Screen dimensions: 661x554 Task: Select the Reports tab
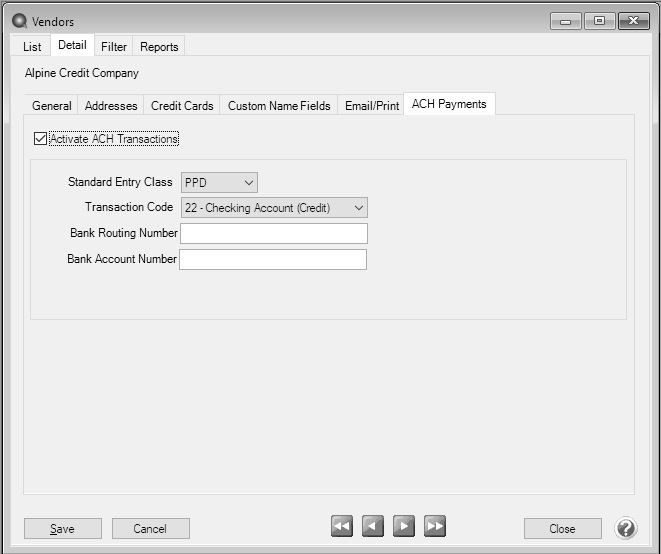(159, 47)
